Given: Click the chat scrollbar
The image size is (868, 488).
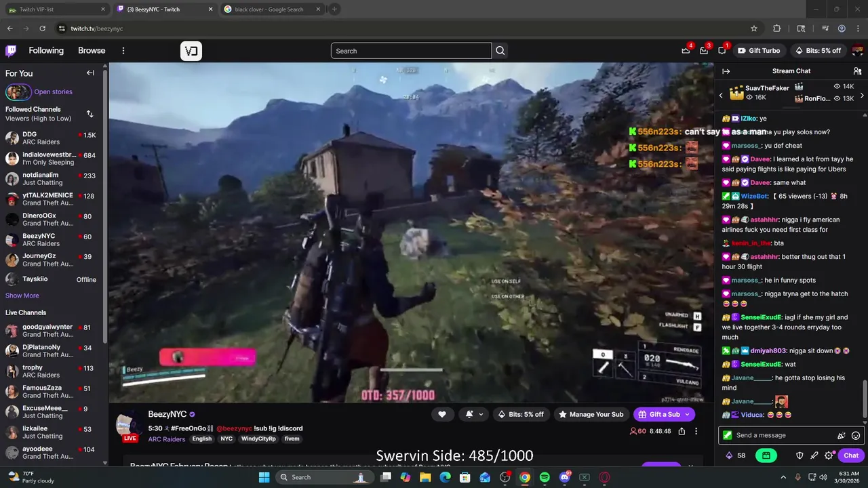Looking at the screenshot, I should pyautogui.click(x=864, y=400).
